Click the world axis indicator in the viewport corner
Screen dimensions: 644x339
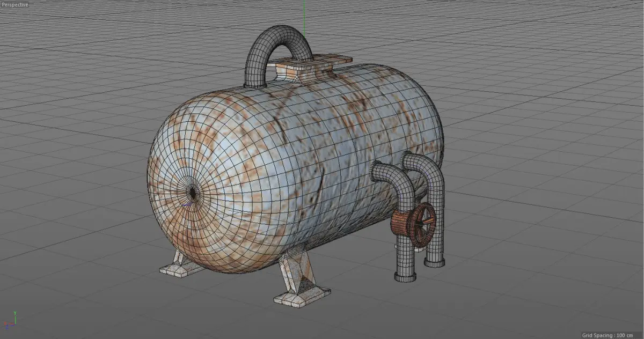pos(11,319)
